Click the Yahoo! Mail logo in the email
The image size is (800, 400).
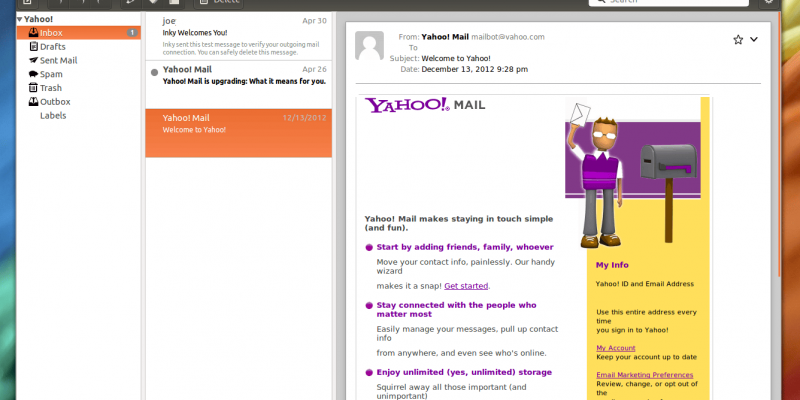pos(425,105)
